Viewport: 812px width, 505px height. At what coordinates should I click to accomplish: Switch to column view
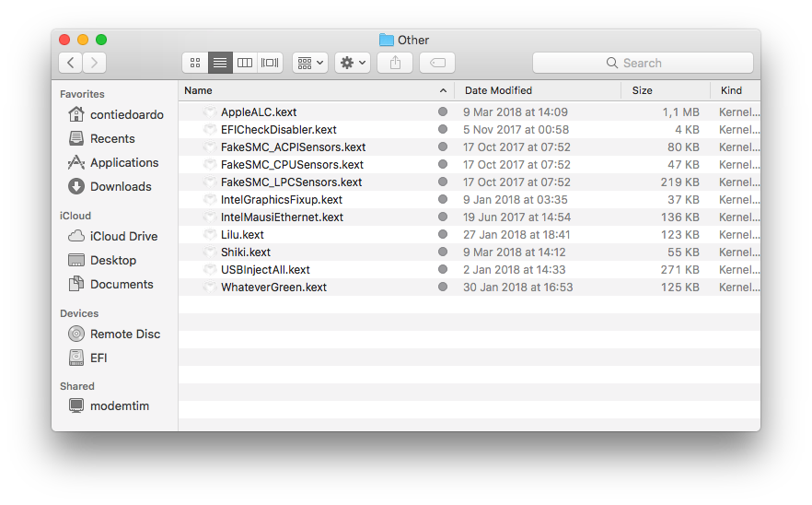pyautogui.click(x=245, y=63)
